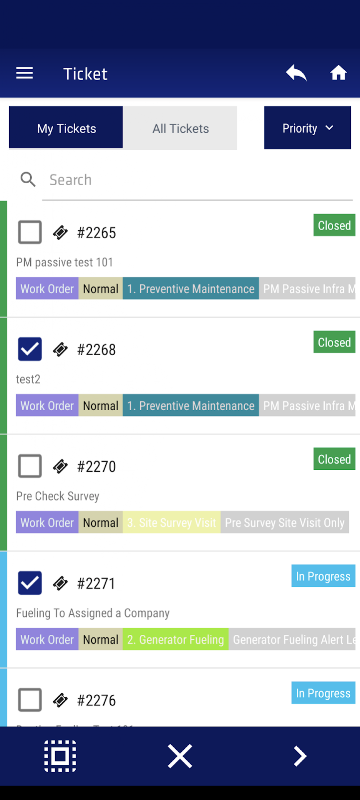Image resolution: width=360 pixels, height=800 pixels.
Task: Switch to the All Tickets tab
Action: tap(180, 128)
